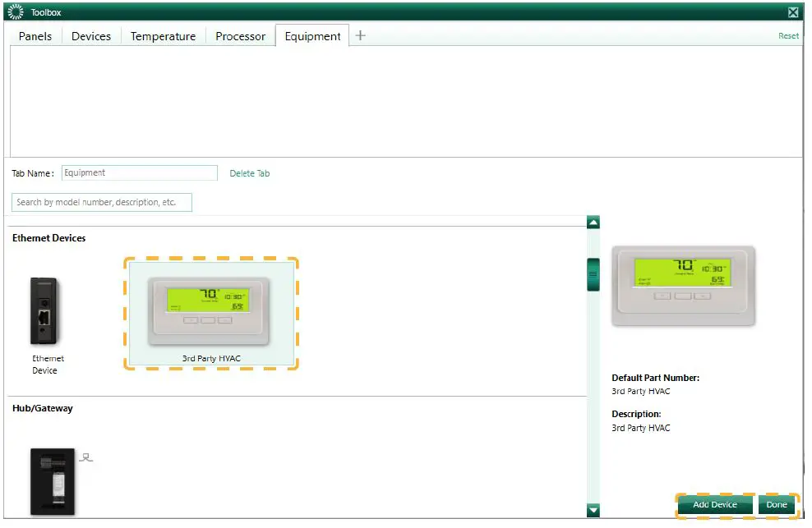Click the Add Device button

click(x=713, y=505)
